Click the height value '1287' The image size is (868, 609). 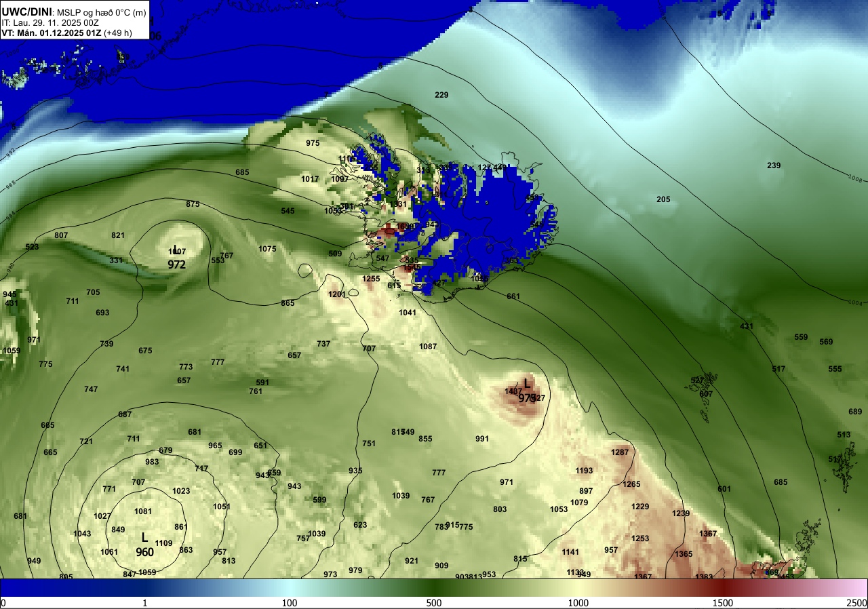pos(620,452)
